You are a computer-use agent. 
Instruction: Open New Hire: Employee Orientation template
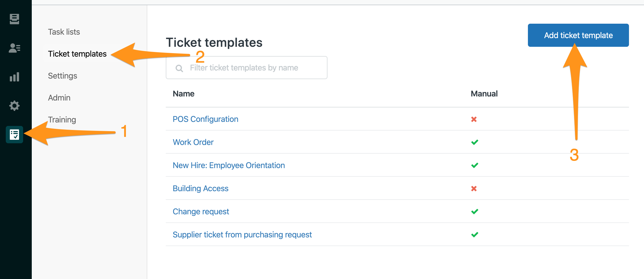229,165
